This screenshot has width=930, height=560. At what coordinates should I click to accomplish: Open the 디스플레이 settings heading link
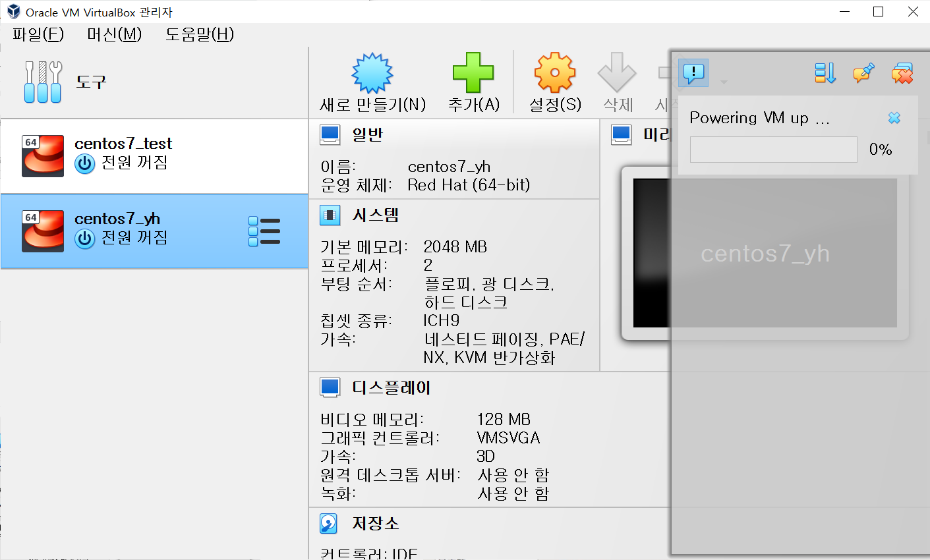pyautogui.click(x=392, y=387)
